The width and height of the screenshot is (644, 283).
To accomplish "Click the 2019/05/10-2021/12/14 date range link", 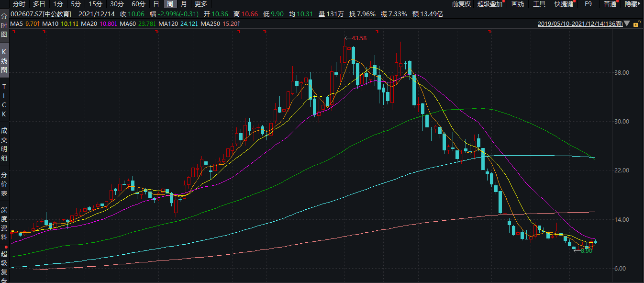I will tap(580, 23).
